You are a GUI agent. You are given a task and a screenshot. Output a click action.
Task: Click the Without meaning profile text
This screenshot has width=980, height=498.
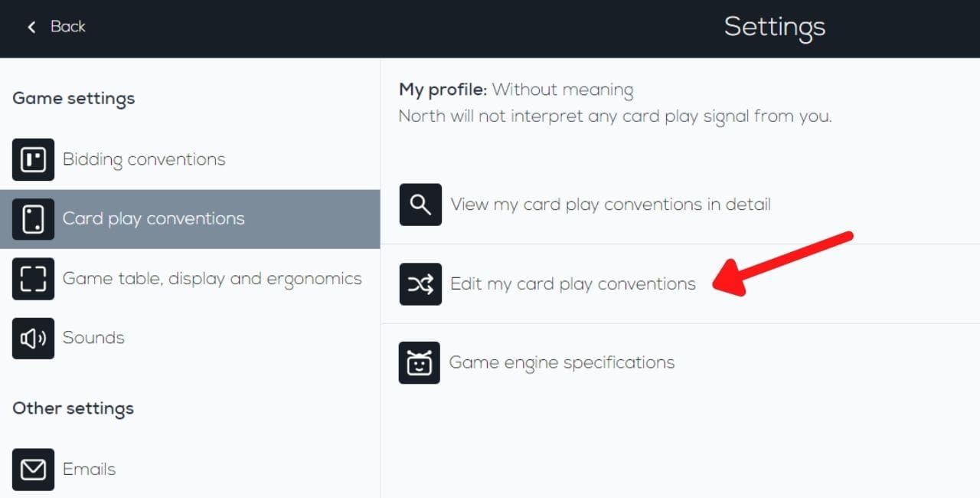point(563,90)
